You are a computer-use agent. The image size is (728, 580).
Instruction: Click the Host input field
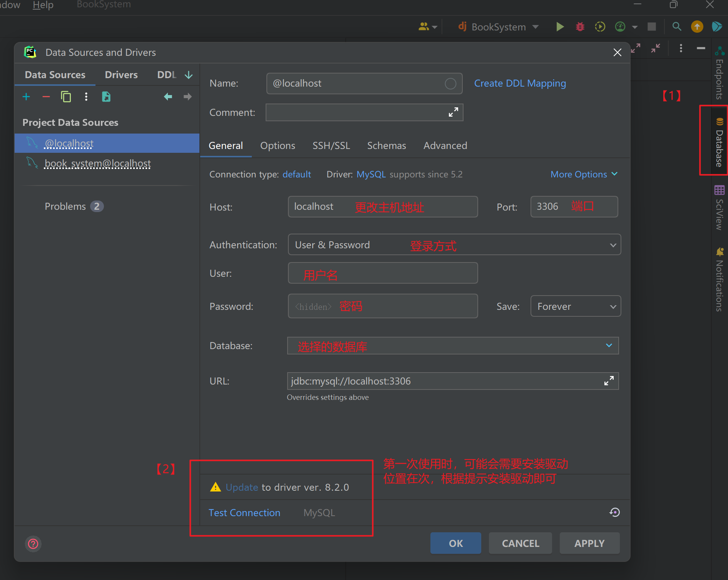383,207
